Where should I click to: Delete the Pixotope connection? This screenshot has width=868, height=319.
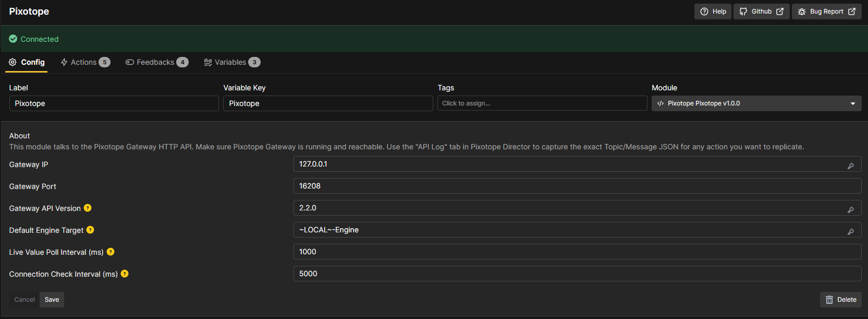(841, 300)
